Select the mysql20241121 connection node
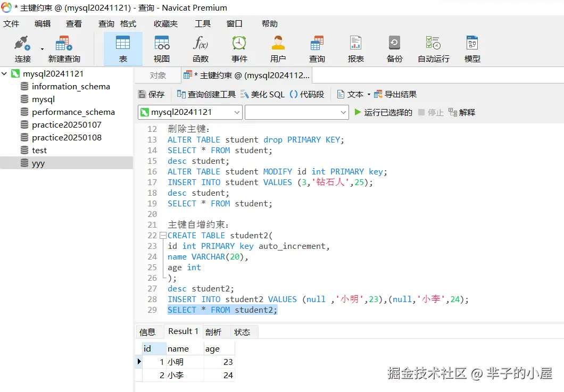 [53, 74]
